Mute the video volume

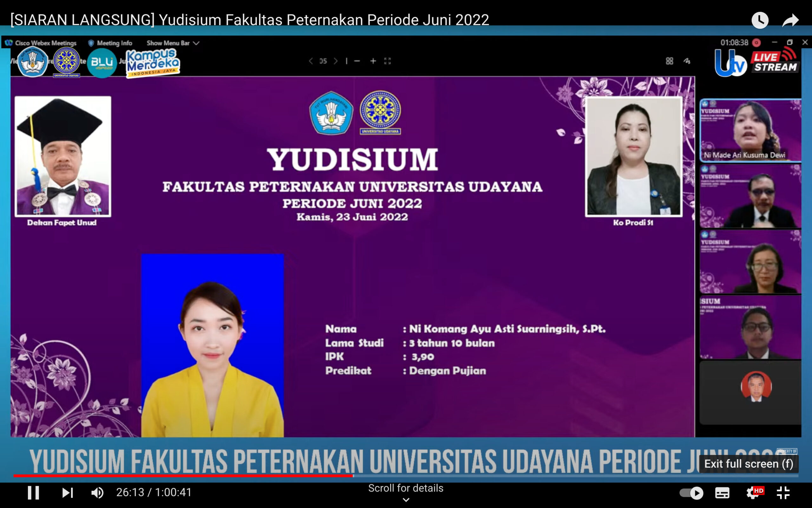click(x=97, y=492)
